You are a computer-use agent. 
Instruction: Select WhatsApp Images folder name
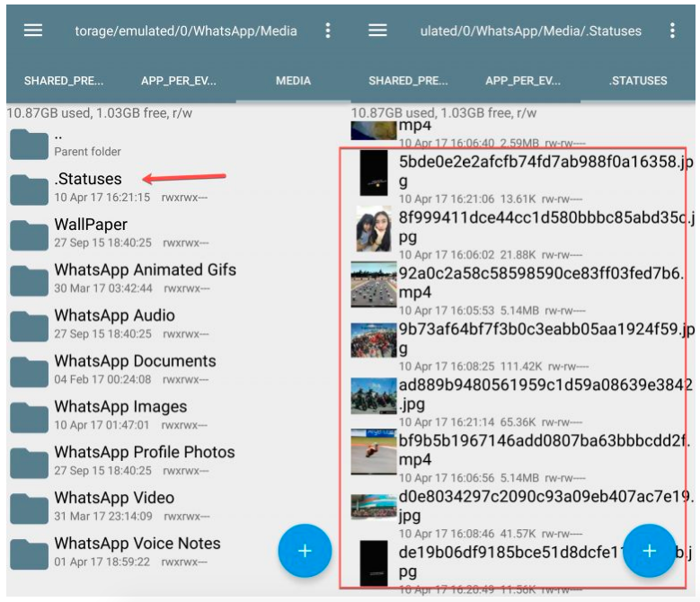pos(120,406)
